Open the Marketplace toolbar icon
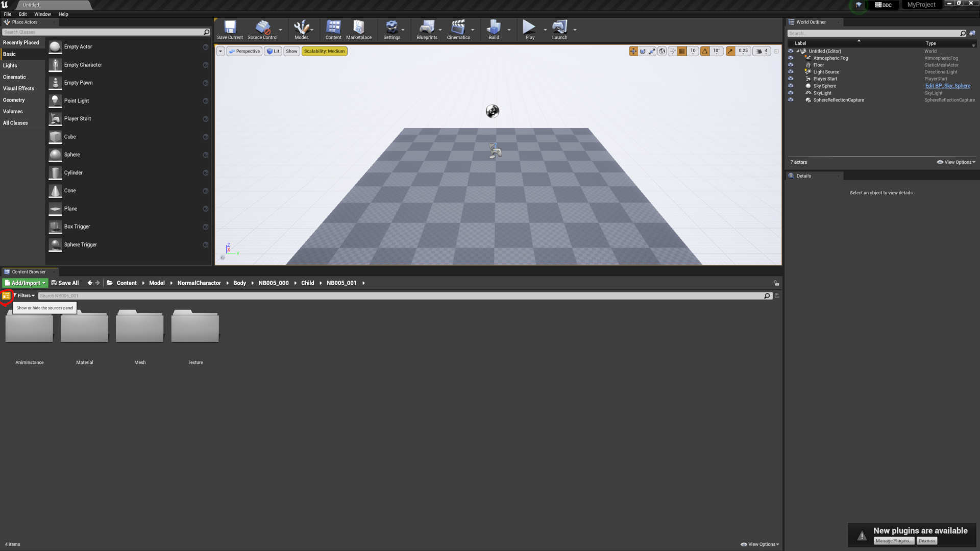This screenshot has height=551, width=980. click(x=359, y=30)
